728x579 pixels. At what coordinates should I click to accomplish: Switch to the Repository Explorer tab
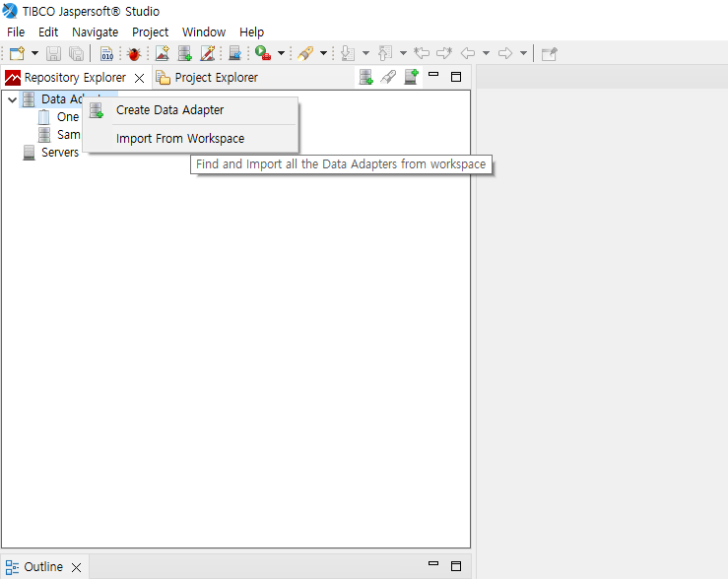pos(75,78)
